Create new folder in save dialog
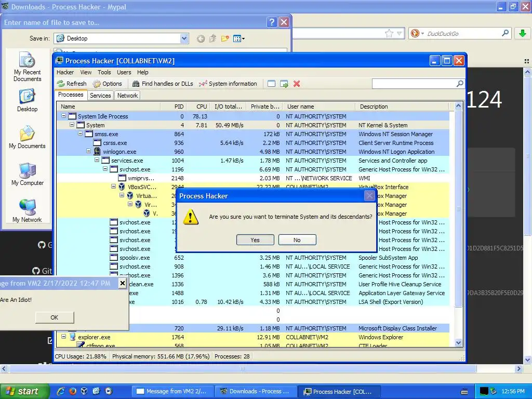 coord(224,38)
